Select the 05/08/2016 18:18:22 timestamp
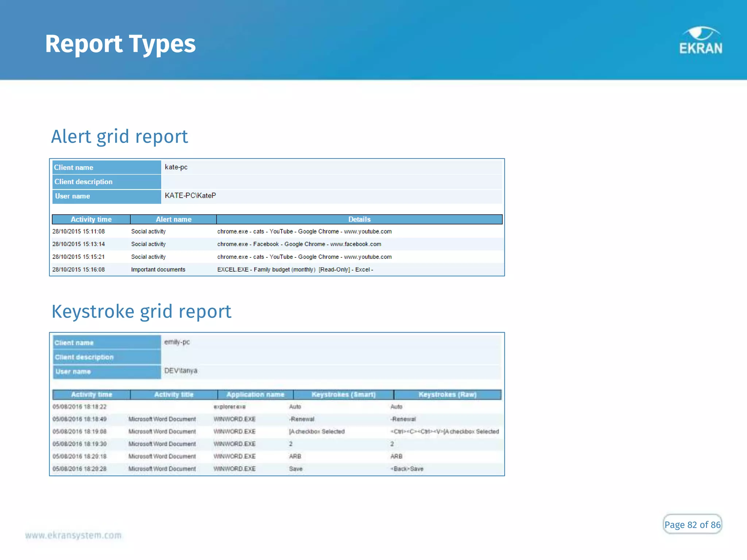 tap(80, 407)
